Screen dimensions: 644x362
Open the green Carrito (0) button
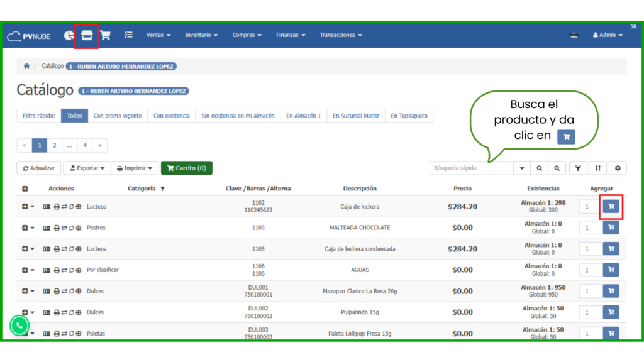point(186,168)
